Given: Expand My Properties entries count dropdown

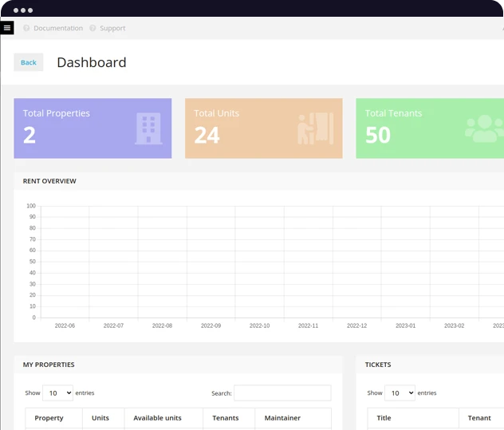Looking at the screenshot, I should (x=57, y=393).
